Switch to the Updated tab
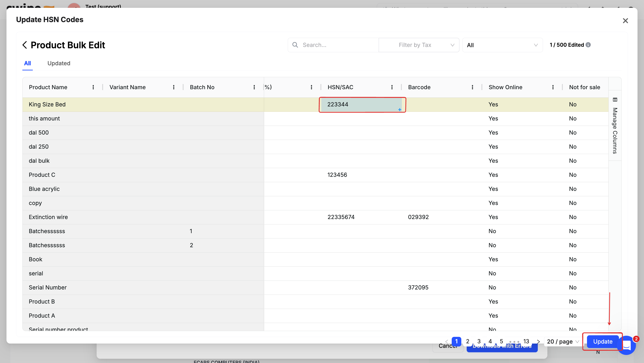This screenshot has width=644, height=363. coord(59,63)
